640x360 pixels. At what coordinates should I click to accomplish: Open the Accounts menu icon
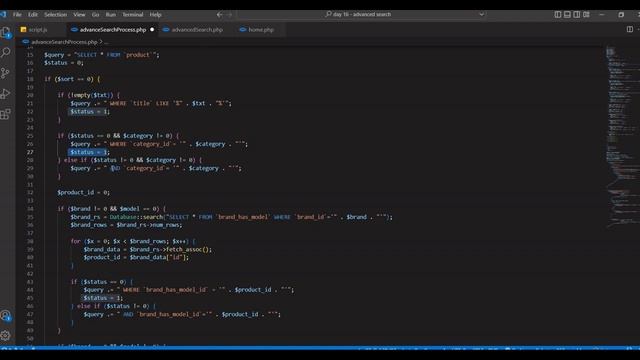(x=6, y=316)
